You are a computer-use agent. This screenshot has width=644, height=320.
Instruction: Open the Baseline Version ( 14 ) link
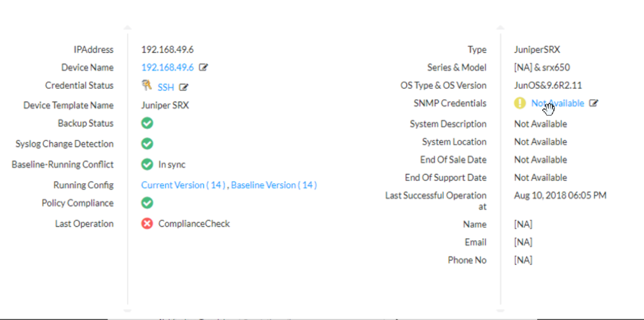click(x=274, y=185)
